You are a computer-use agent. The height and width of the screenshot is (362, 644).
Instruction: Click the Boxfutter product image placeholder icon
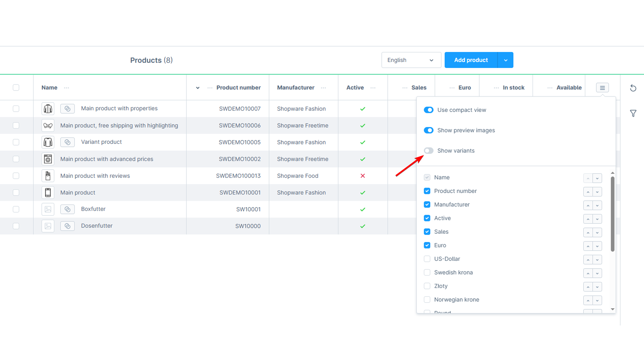(48, 208)
